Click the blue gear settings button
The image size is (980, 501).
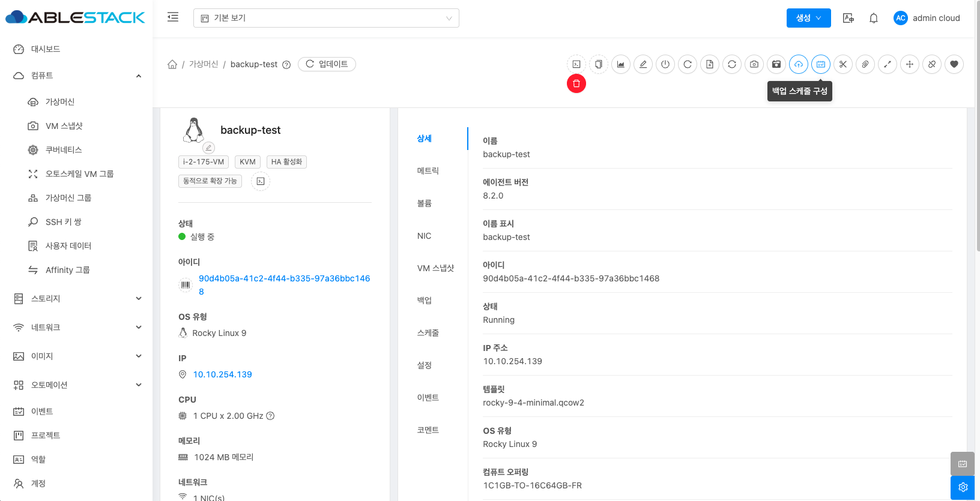point(963,487)
